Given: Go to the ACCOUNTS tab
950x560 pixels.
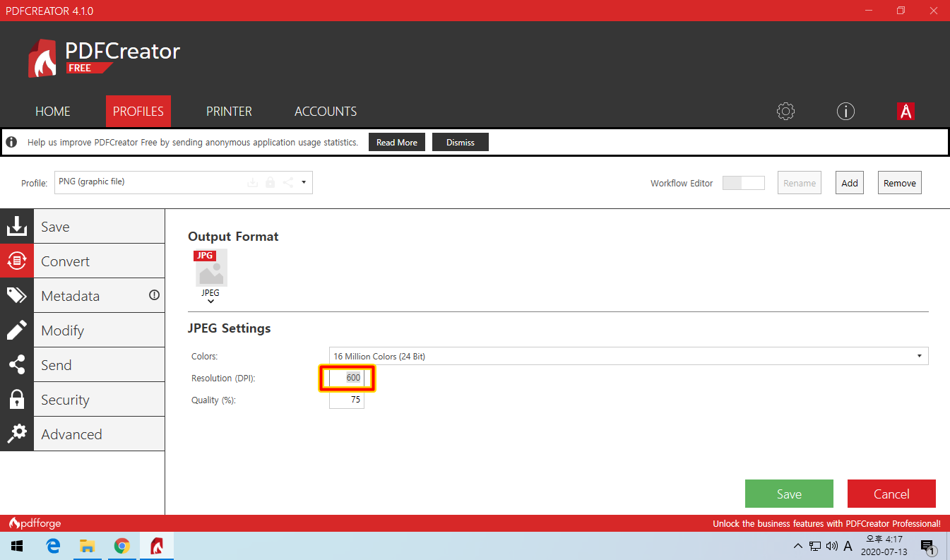Looking at the screenshot, I should (x=326, y=111).
